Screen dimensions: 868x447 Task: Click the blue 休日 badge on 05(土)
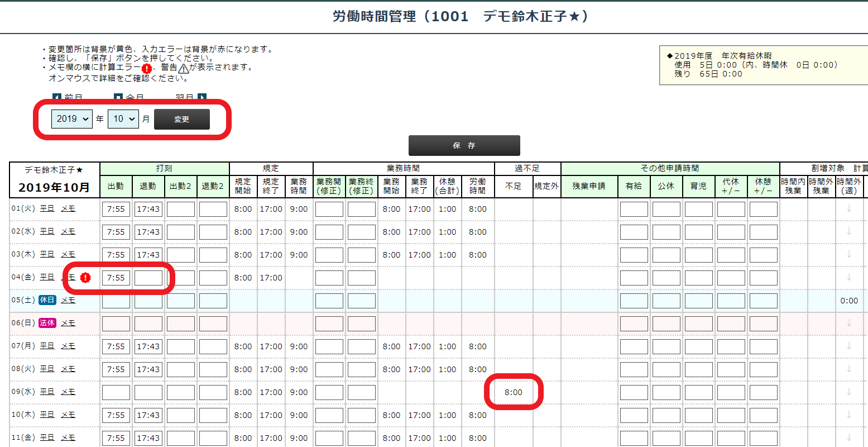click(47, 300)
